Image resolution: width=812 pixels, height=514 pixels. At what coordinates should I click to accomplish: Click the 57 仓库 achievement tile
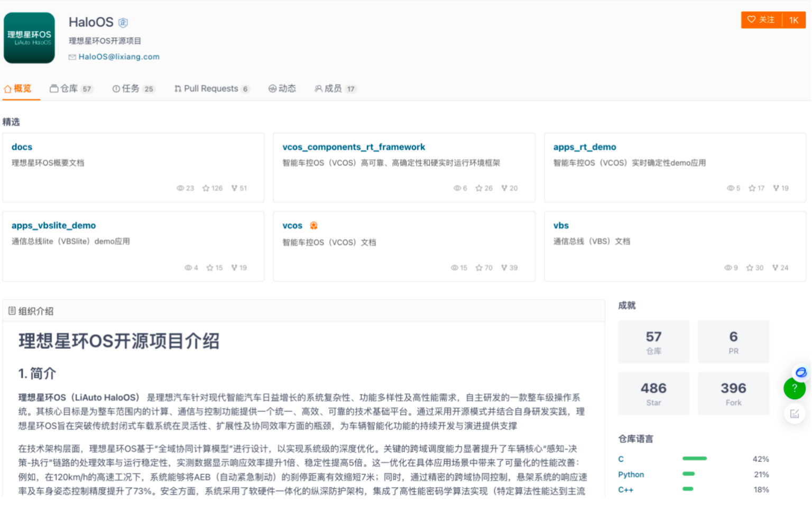[x=653, y=342]
